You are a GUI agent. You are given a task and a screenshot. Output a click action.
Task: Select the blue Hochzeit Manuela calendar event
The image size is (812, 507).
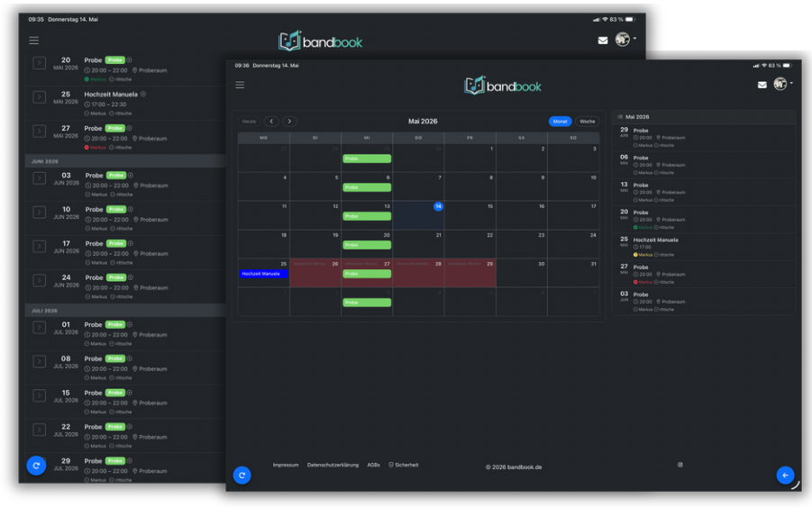263,274
